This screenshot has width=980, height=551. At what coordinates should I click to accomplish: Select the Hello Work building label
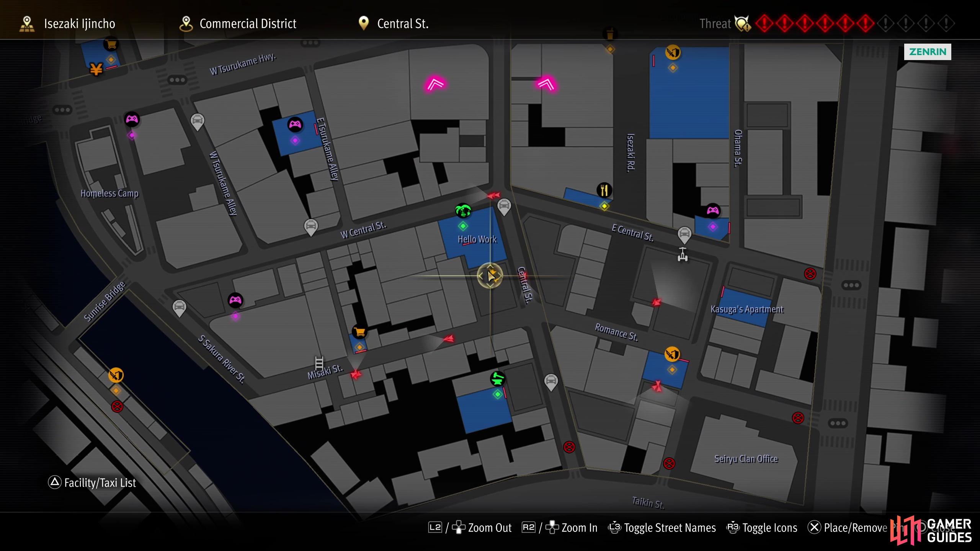(477, 240)
